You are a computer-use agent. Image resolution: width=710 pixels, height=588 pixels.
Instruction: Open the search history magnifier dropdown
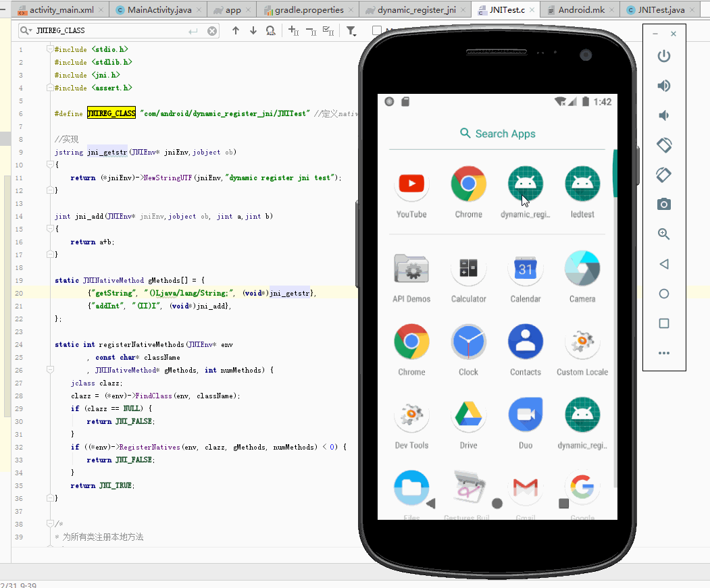pos(26,30)
